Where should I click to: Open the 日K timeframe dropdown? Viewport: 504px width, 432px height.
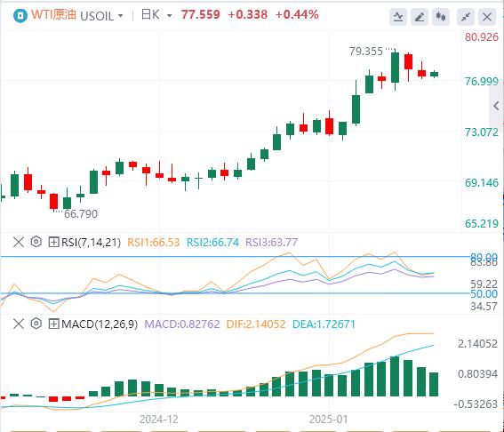point(156,15)
